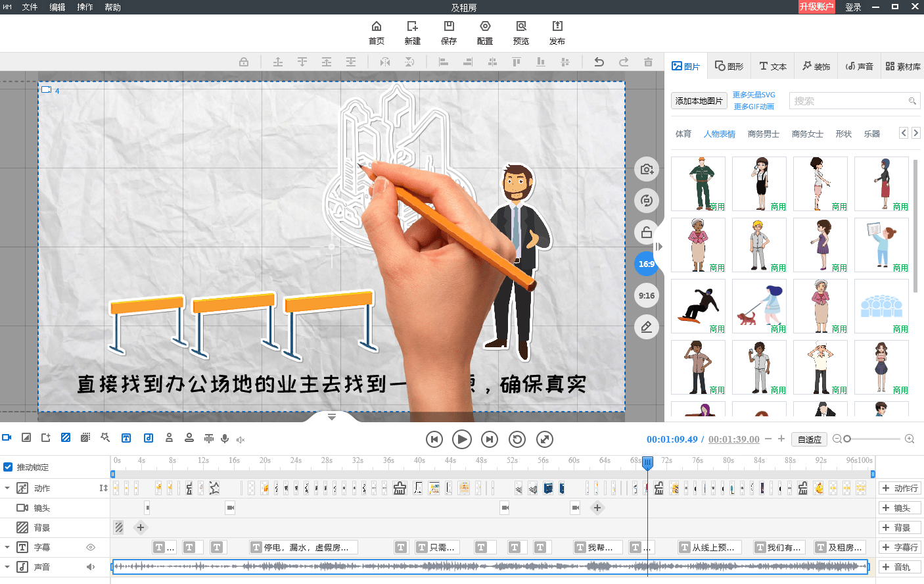Click the undo arrow in toolbar
This screenshot has width=924, height=584.
599,62
